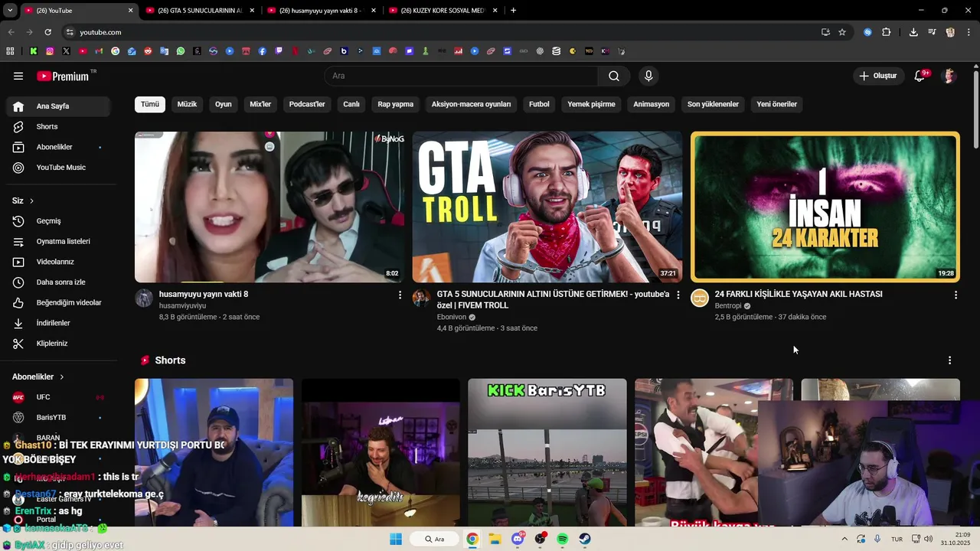This screenshot has width=980, height=551.
Task: Open Daha sonra izle in sidebar
Action: pyautogui.click(x=58, y=282)
